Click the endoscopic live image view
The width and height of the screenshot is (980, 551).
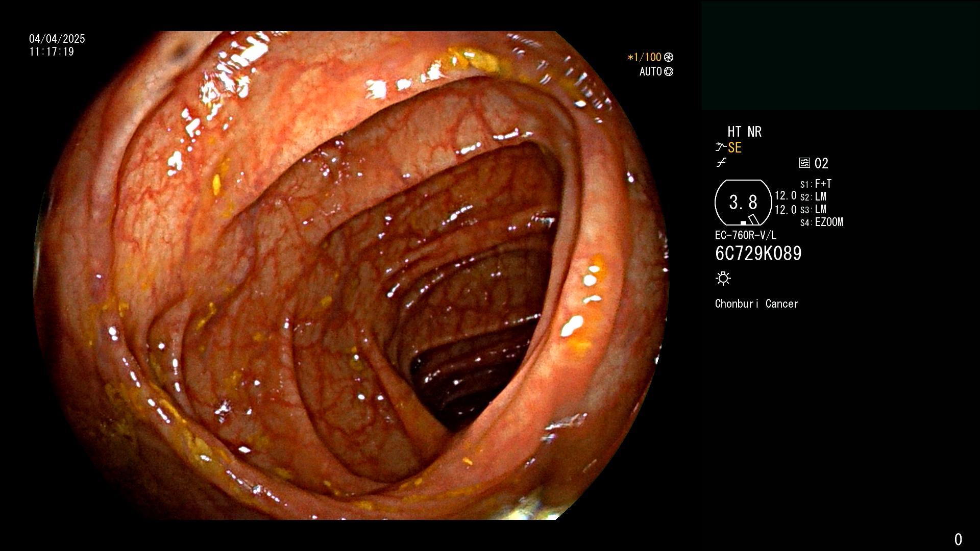351,275
